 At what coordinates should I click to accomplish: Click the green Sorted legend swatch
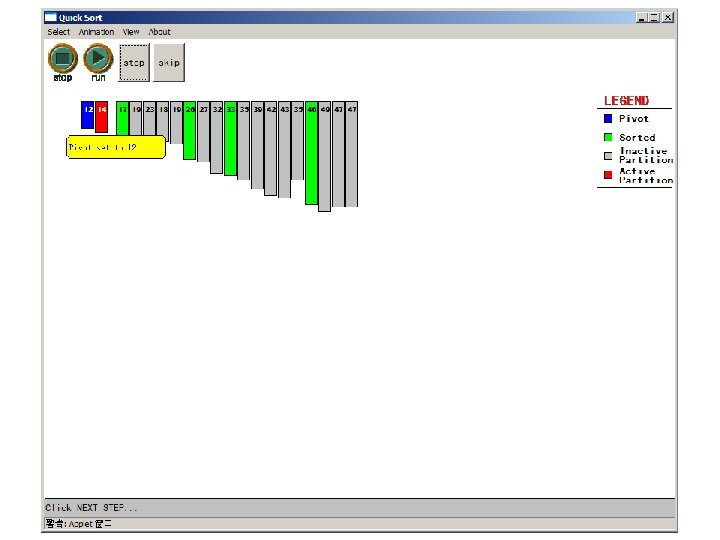coord(608,137)
